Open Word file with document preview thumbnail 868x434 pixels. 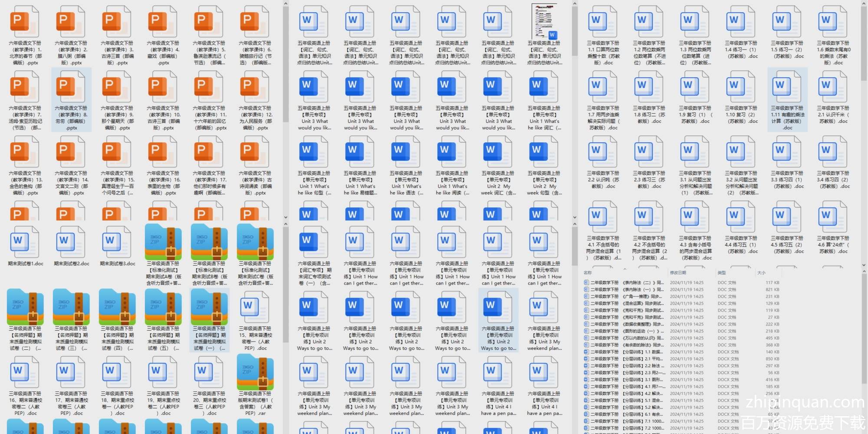tap(544, 22)
